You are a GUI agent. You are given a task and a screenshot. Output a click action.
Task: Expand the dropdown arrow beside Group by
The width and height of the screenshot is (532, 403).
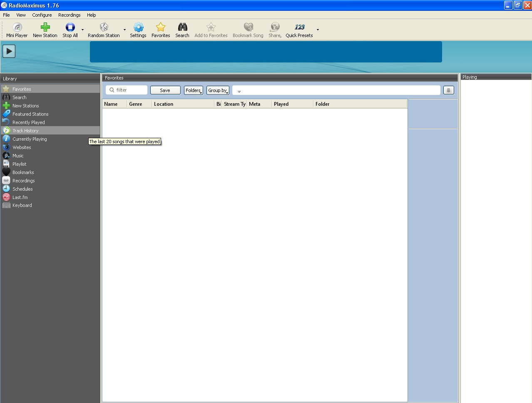pyautogui.click(x=239, y=91)
